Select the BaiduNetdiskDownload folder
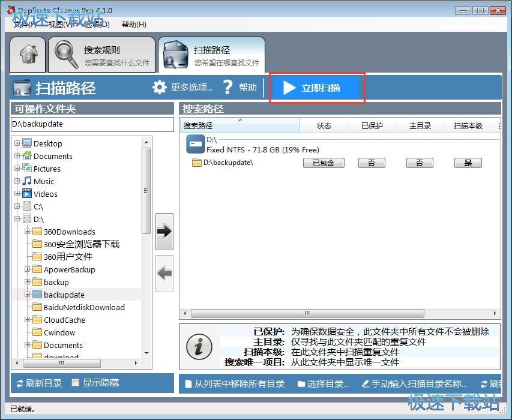Image resolution: width=512 pixels, height=420 pixels. pos(84,307)
